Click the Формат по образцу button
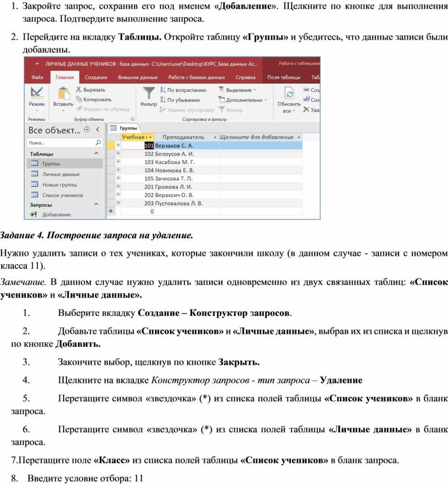Screen dimensions: 448x486 coord(103,109)
